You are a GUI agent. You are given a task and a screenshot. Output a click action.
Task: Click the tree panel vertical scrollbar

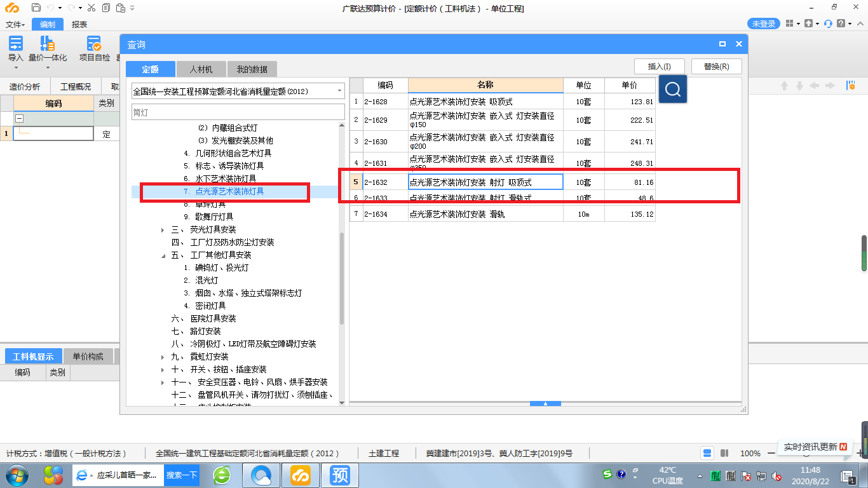[x=342, y=278]
